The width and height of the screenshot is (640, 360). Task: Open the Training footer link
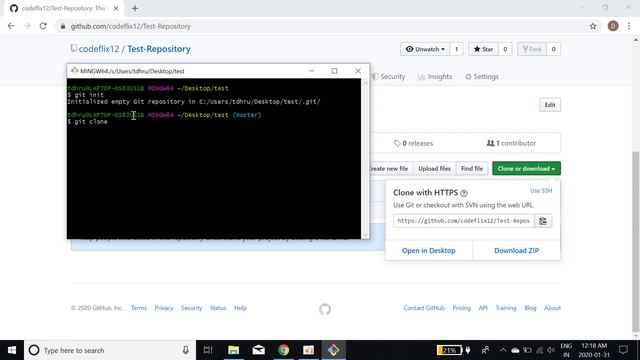tap(506, 308)
